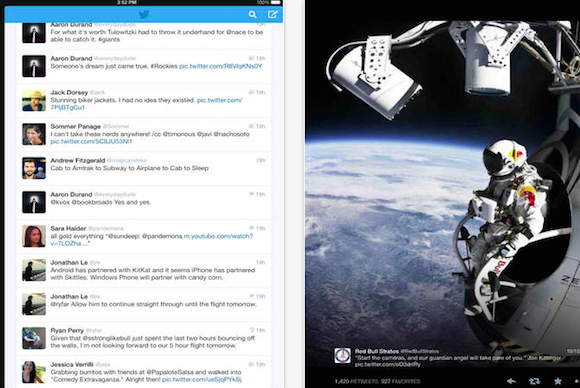Tap Sara Haider's profile photo
Screen dimensions: 580x388
tap(34, 236)
